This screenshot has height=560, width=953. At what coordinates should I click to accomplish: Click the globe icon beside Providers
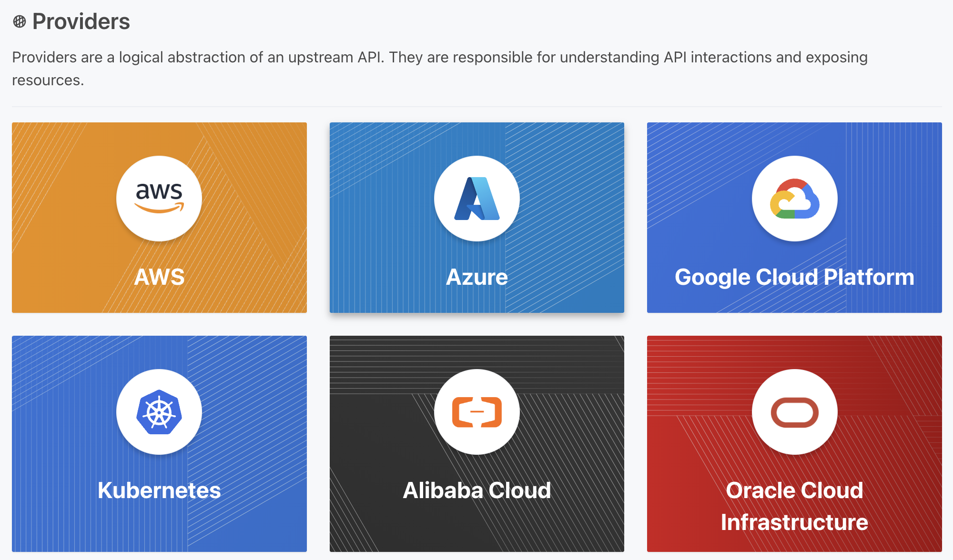pyautogui.click(x=20, y=21)
